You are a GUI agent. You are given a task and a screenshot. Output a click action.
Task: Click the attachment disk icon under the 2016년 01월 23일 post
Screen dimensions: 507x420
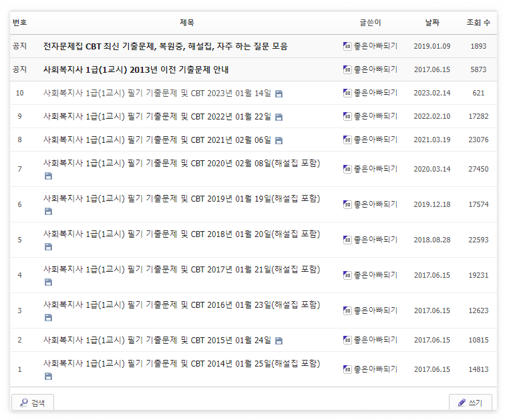click(x=48, y=318)
